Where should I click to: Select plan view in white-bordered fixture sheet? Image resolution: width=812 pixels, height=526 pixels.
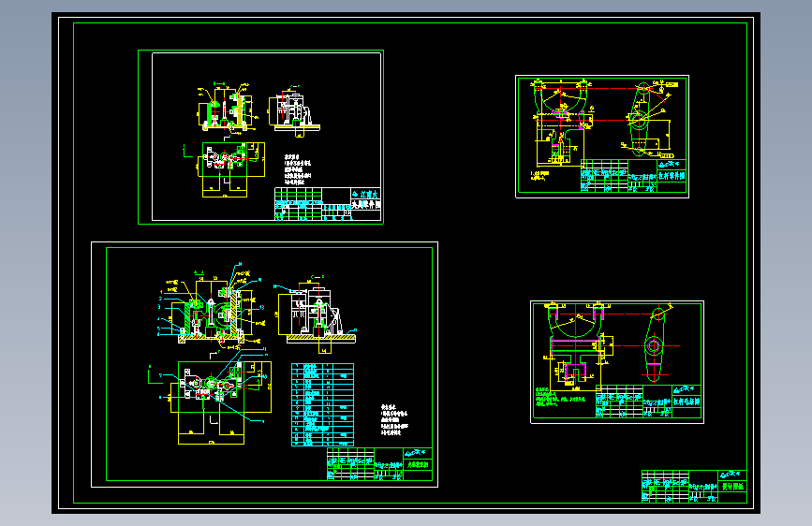[224, 168]
